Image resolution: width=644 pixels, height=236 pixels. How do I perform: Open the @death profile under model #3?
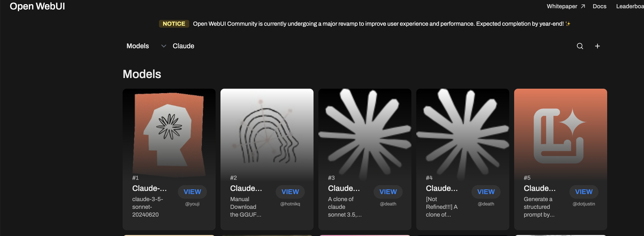click(388, 204)
